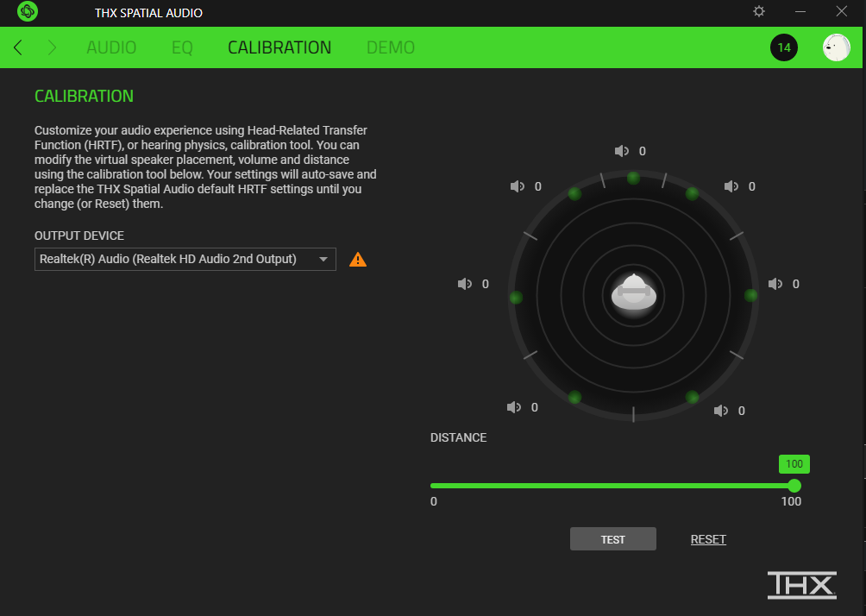Select the front right green speaker dot
Screen dimensions: 866x616
692,194
